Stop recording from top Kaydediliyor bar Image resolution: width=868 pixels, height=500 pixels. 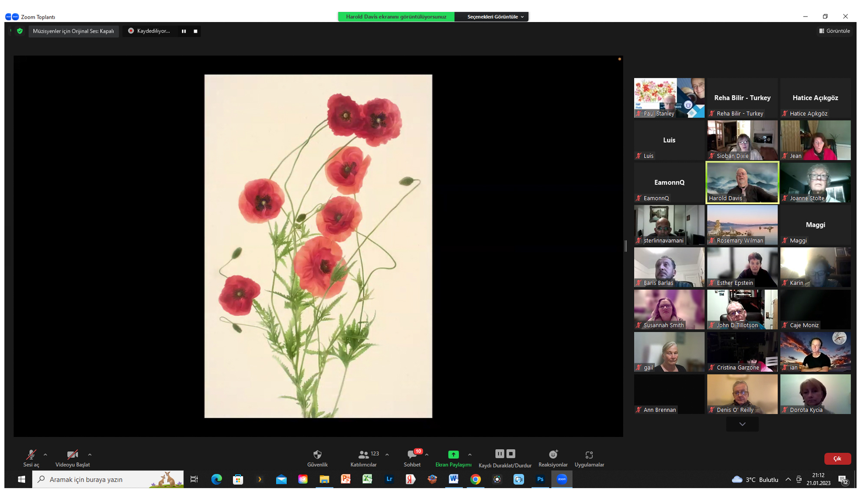tap(195, 31)
